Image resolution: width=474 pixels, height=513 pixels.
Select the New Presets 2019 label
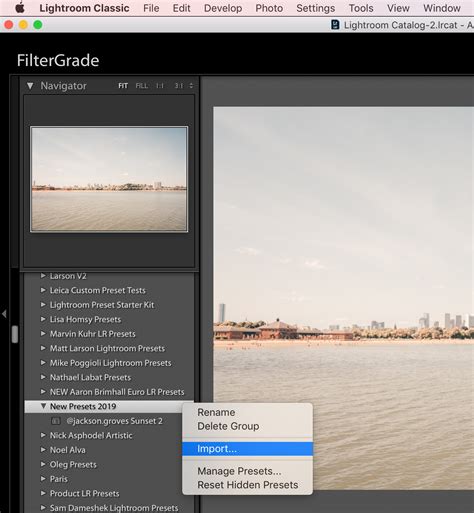pyautogui.click(x=83, y=406)
